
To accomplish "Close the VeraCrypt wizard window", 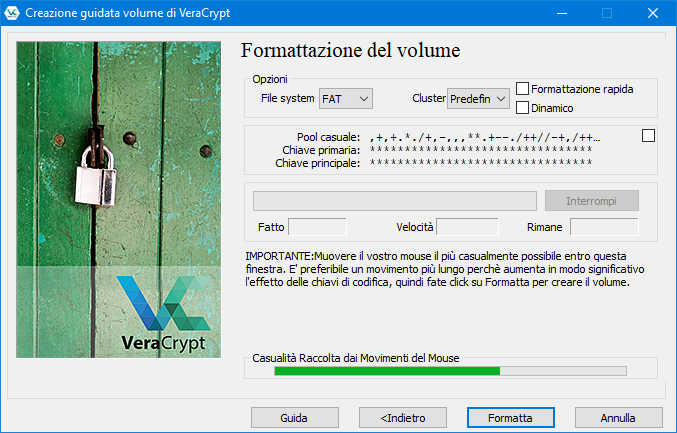I will (x=653, y=13).
